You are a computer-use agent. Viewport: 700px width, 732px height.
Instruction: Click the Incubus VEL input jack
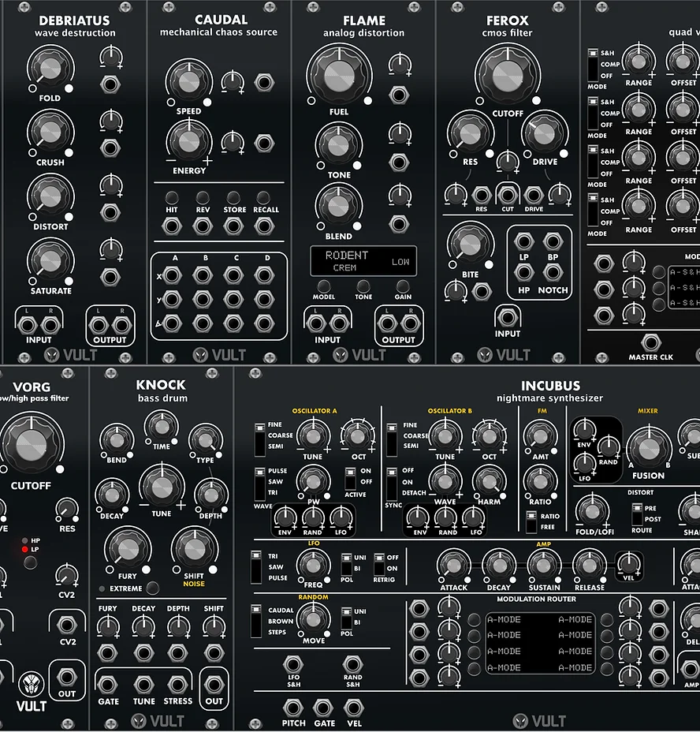tap(354, 708)
